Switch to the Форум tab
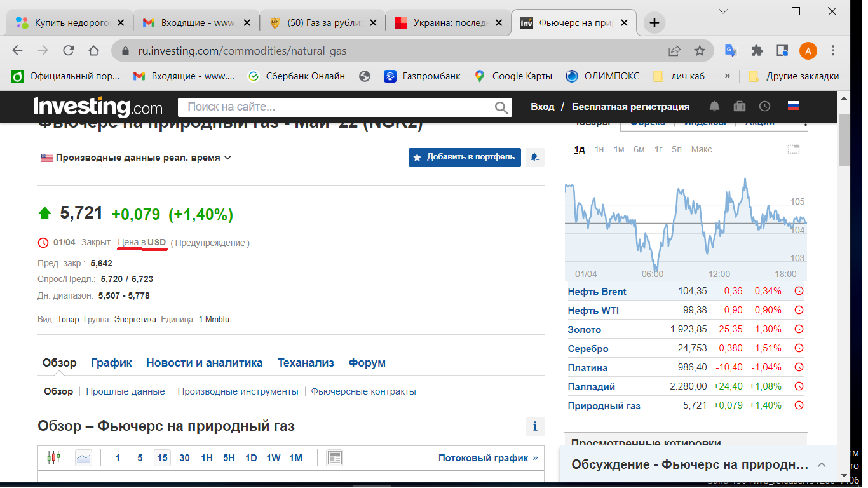This screenshot has height=488, width=868. point(367,363)
